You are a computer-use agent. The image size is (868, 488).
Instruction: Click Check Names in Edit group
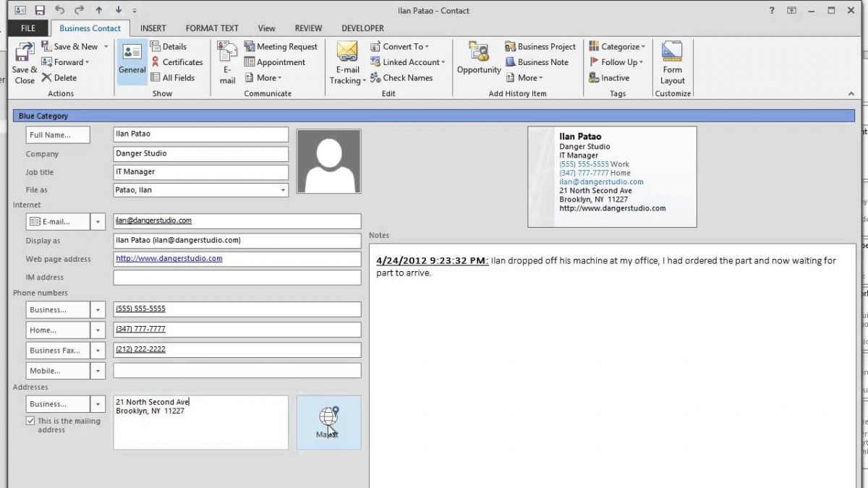pos(401,78)
